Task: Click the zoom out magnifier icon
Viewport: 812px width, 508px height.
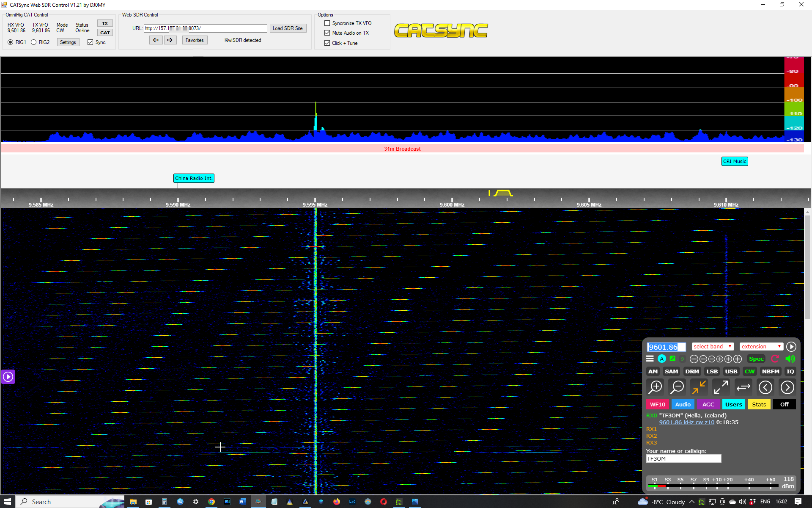Action: click(677, 387)
